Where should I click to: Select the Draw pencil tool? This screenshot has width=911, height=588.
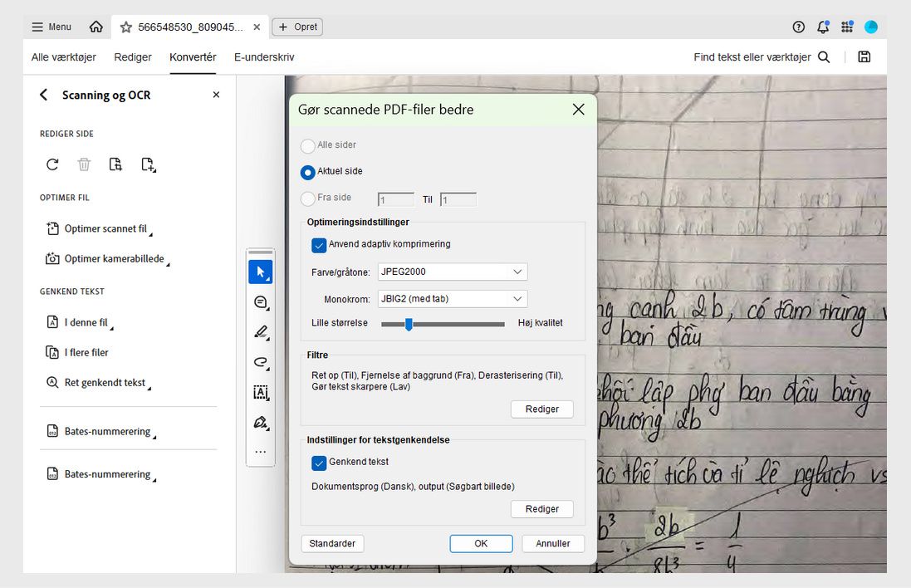point(261,332)
